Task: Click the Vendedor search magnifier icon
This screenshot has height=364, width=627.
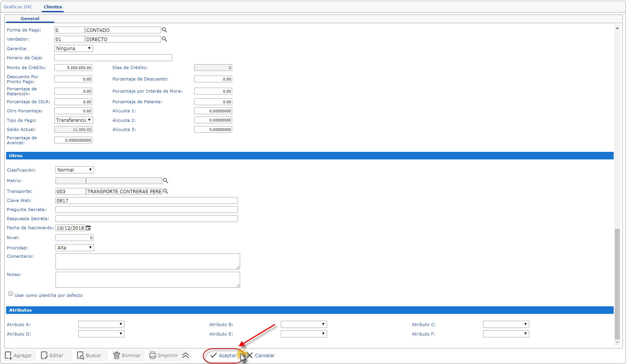Action: point(165,39)
